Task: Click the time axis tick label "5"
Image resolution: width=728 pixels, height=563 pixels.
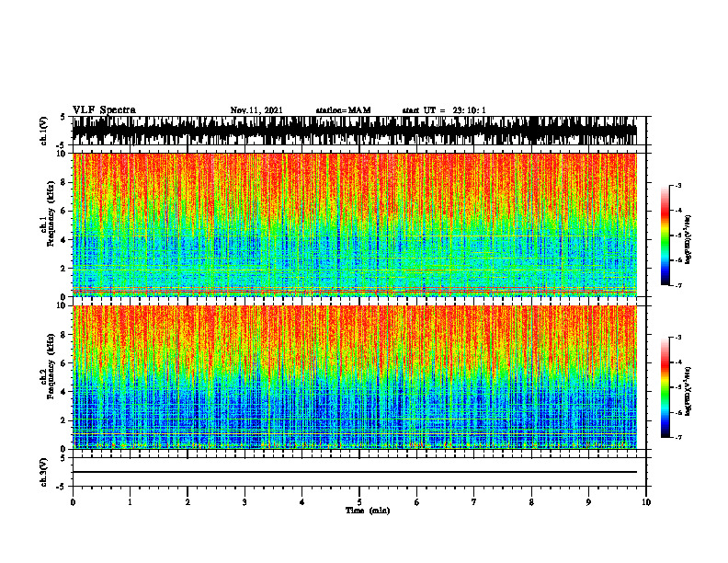Action: [359, 502]
